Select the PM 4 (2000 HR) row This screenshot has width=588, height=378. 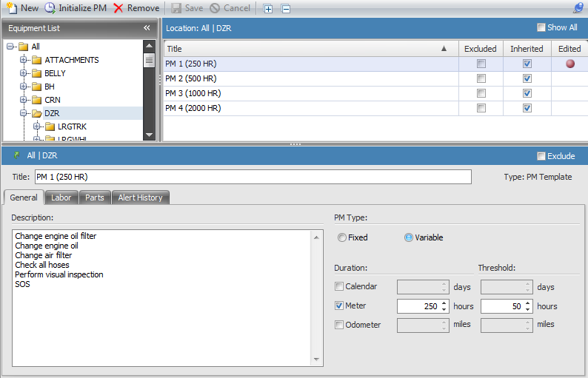375,108
